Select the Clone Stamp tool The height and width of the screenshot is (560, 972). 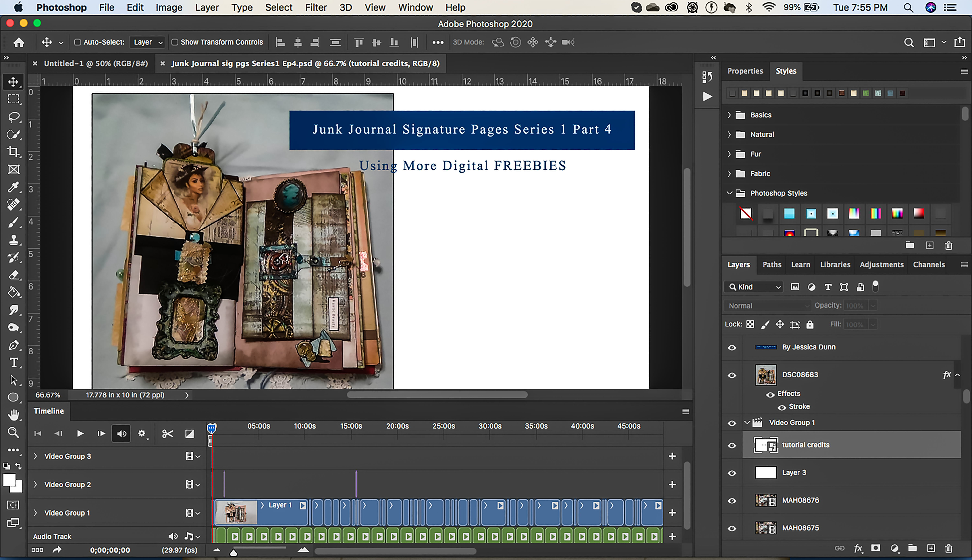(13, 240)
